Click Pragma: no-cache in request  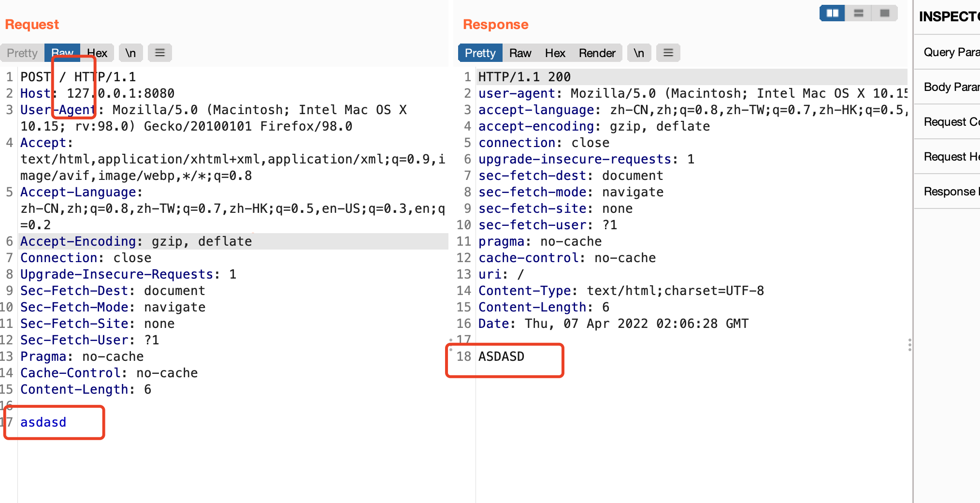82,356
